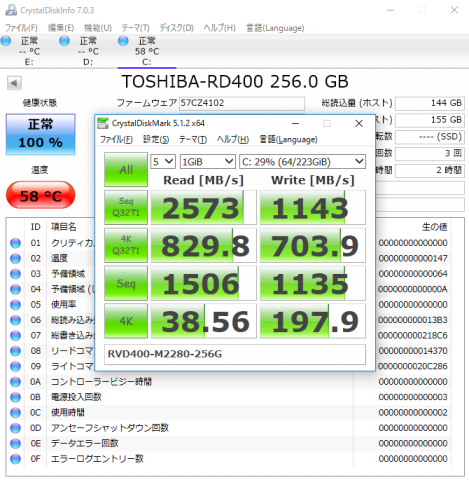The image size is (469, 480).
Task: Open ファイル(F) menu in CrystalDiskInfo
Action: (21, 28)
